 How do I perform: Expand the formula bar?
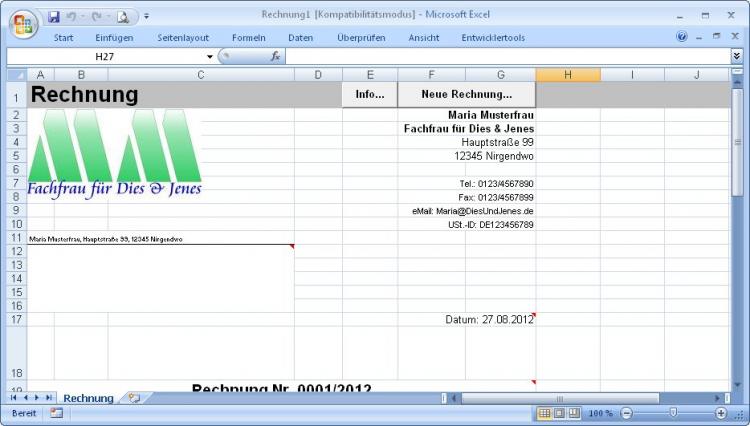(x=737, y=57)
